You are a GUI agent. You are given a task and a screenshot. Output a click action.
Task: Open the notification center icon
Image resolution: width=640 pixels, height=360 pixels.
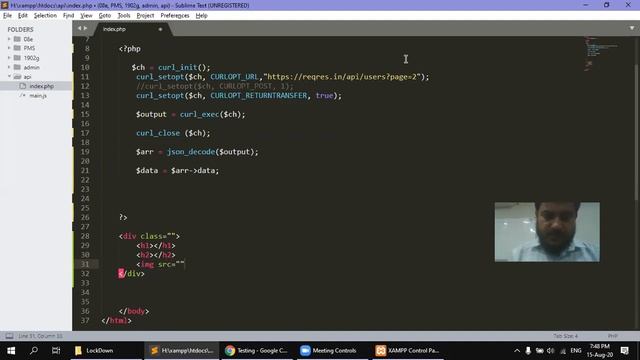click(625, 351)
